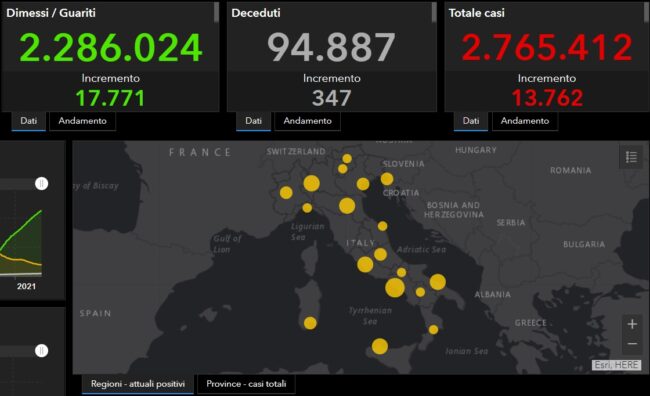Zoom out with the map minus button
Screen dimensions: 650x396
pyautogui.click(x=632, y=344)
